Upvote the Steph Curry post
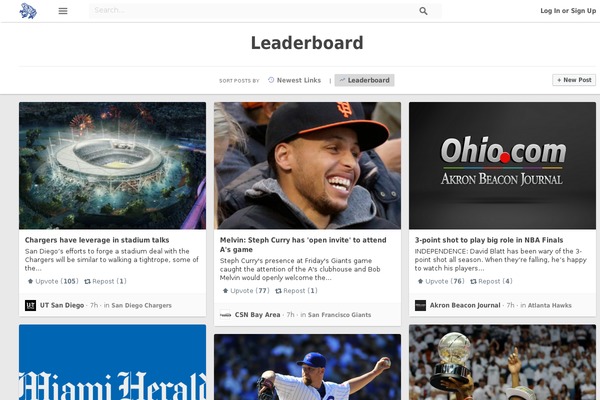600x400 pixels. click(x=246, y=291)
